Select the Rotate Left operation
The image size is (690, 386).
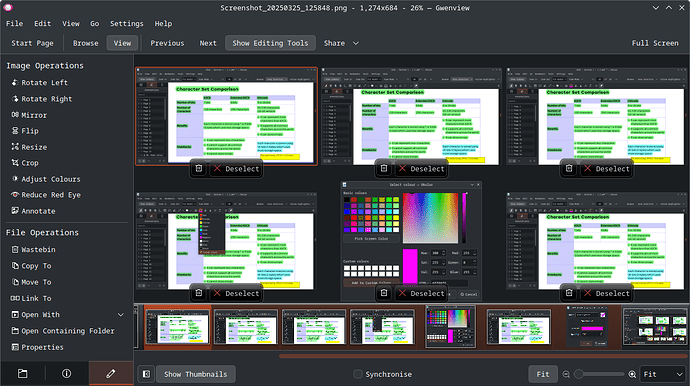(x=40, y=83)
